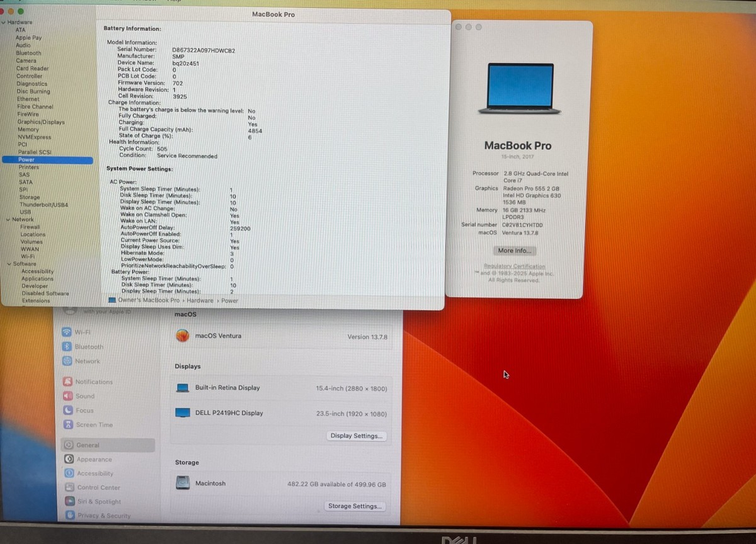Select Developer under Software in System Information
756x544 pixels.
(35, 286)
